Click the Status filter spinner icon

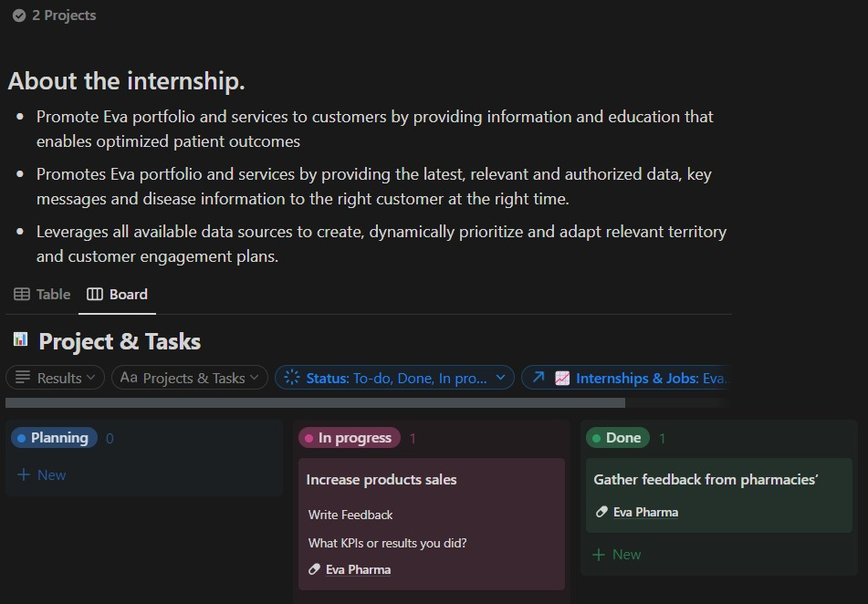point(292,378)
